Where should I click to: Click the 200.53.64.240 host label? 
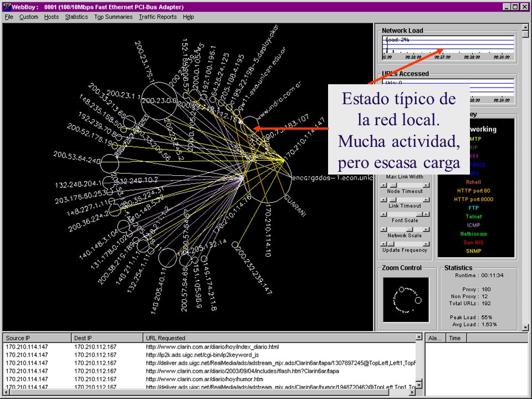coord(76,157)
